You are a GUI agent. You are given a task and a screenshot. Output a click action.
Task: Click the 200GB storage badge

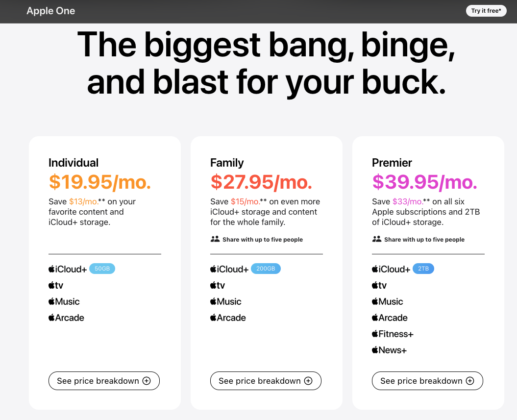coord(266,269)
